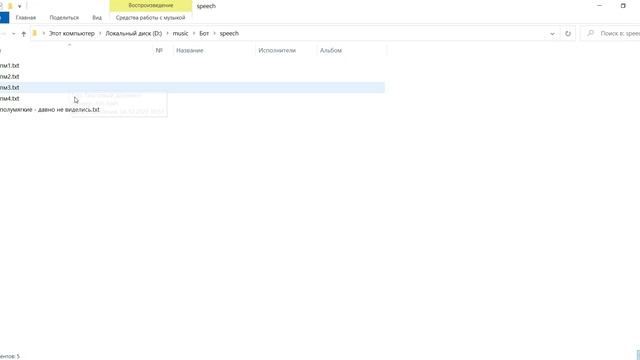Sort by Исполнители column header
This screenshot has height=360, width=640.
coord(277,50)
